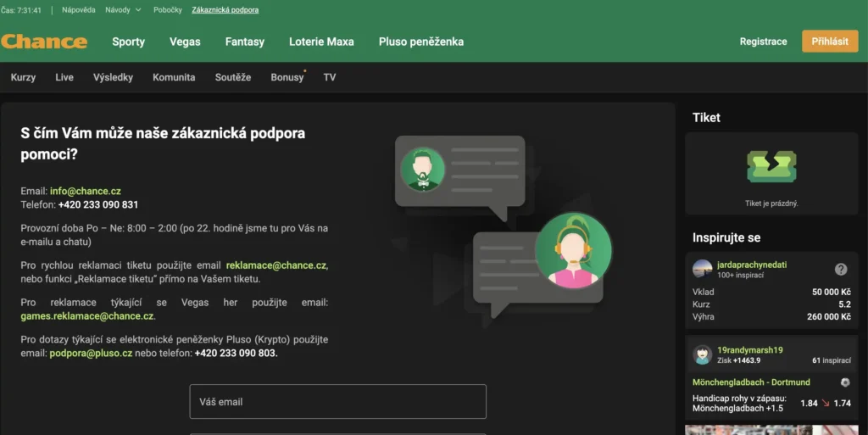Viewport: 868px width, 435px height.
Task: Click the Chance logo
Action: [x=44, y=42]
